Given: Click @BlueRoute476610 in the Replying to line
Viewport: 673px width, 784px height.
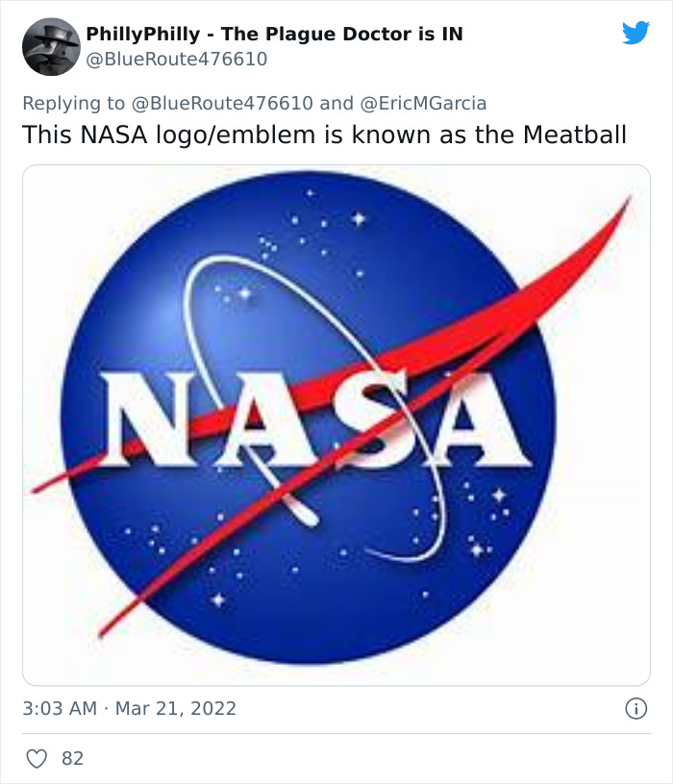Looking at the screenshot, I should pos(222,104).
